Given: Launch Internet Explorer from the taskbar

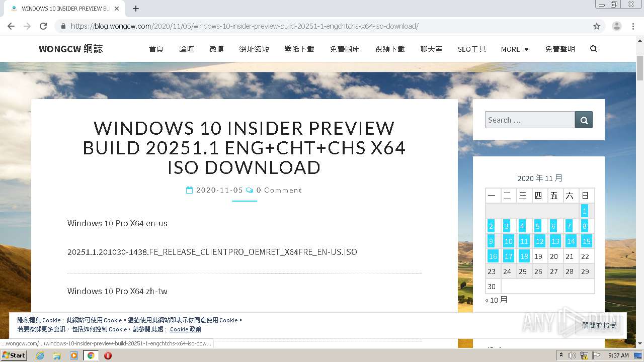Looking at the screenshot, I should 40,355.
